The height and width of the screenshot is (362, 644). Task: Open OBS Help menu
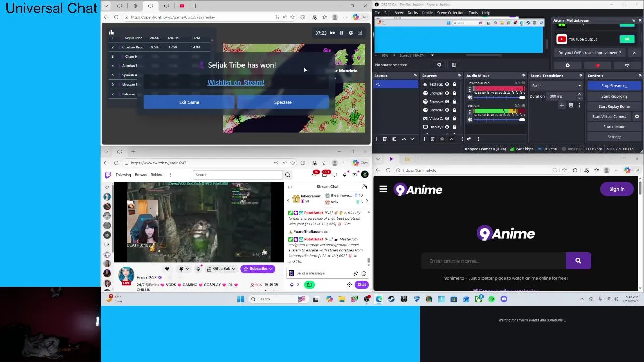click(x=486, y=13)
